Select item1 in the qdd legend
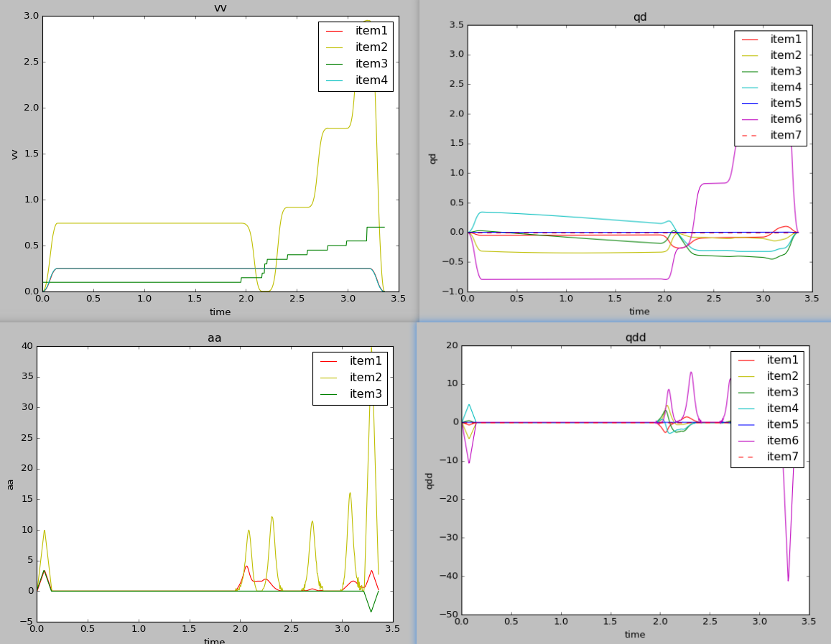This screenshot has width=831, height=644. click(782, 360)
